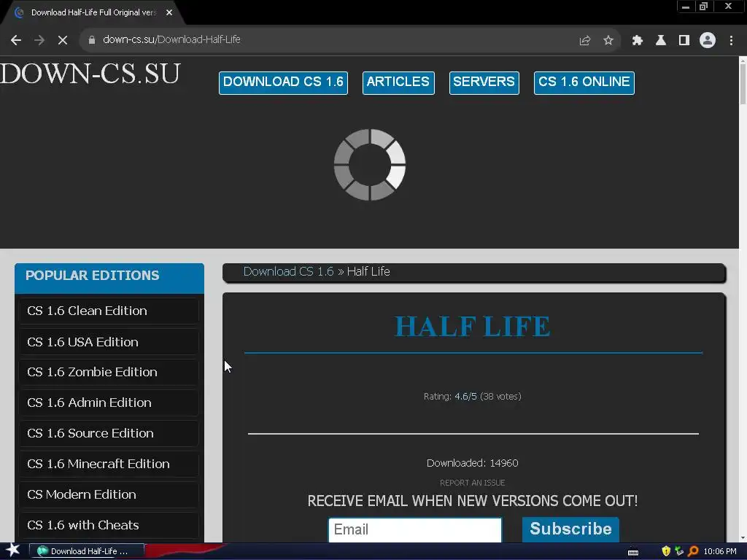Select the Download Half-Life browser tab
747x560 pixels.
[93, 13]
